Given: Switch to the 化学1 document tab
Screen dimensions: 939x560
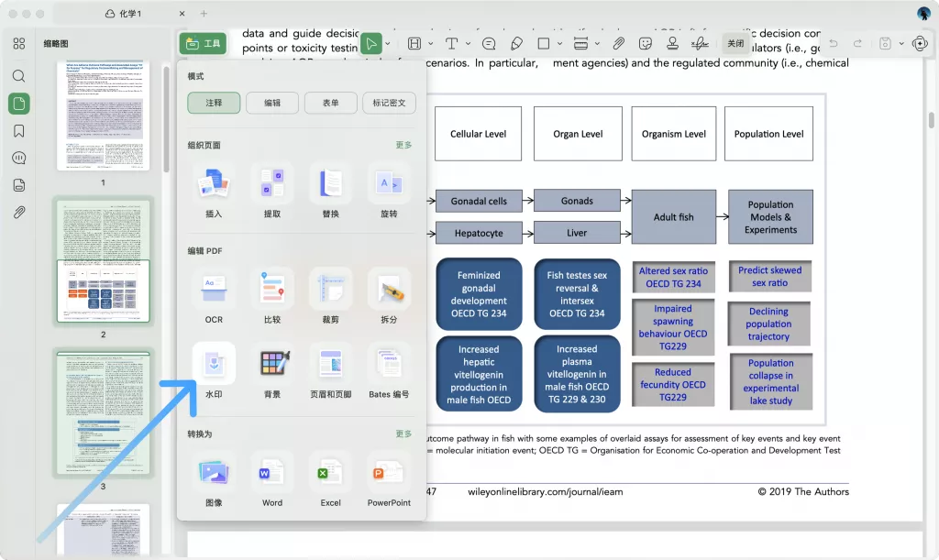Looking at the screenshot, I should click(x=124, y=13).
